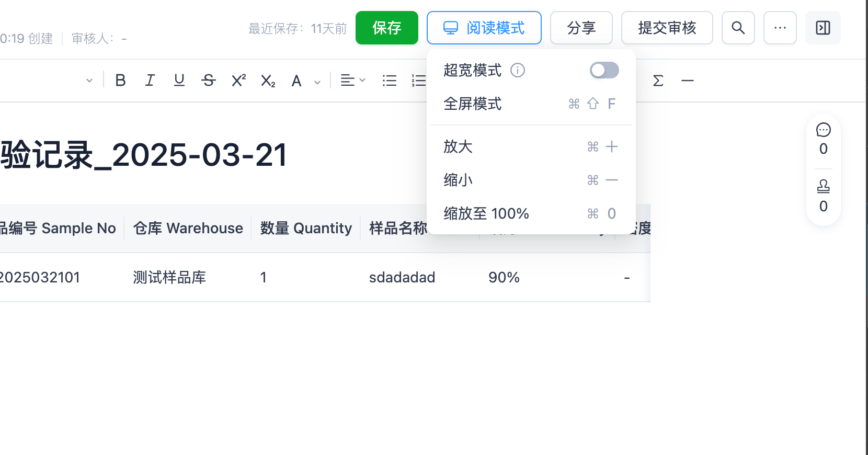Click the 提交审核 button
This screenshot has height=455, width=868.
tap(667, 28)
